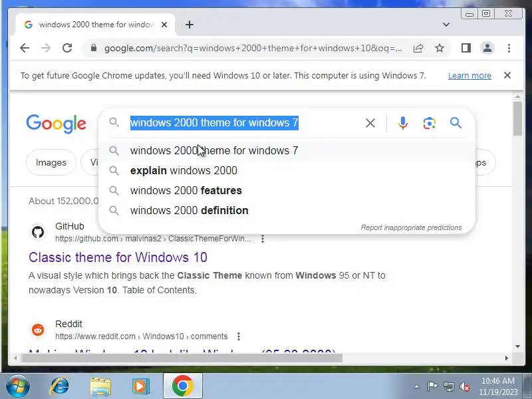
Task: Click the scroll right arrow
Action: (x=507, y=358)
